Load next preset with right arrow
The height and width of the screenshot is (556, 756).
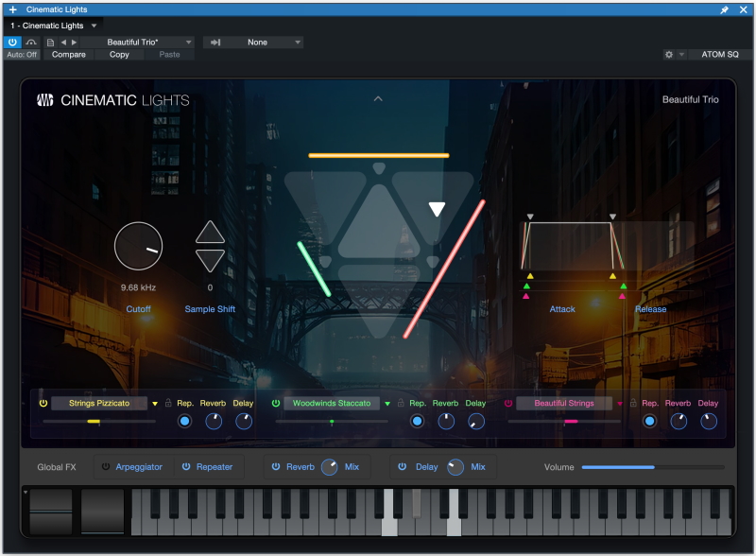tap(75, 43)
